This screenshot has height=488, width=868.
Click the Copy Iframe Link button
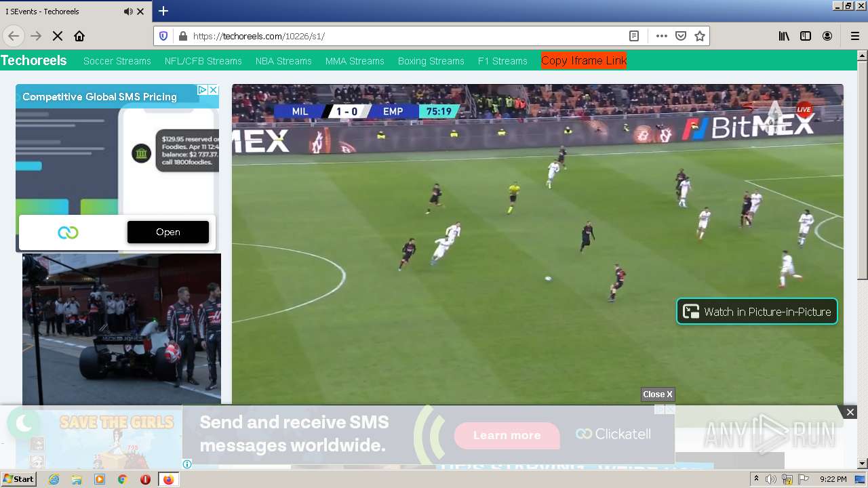click(584, 60)
